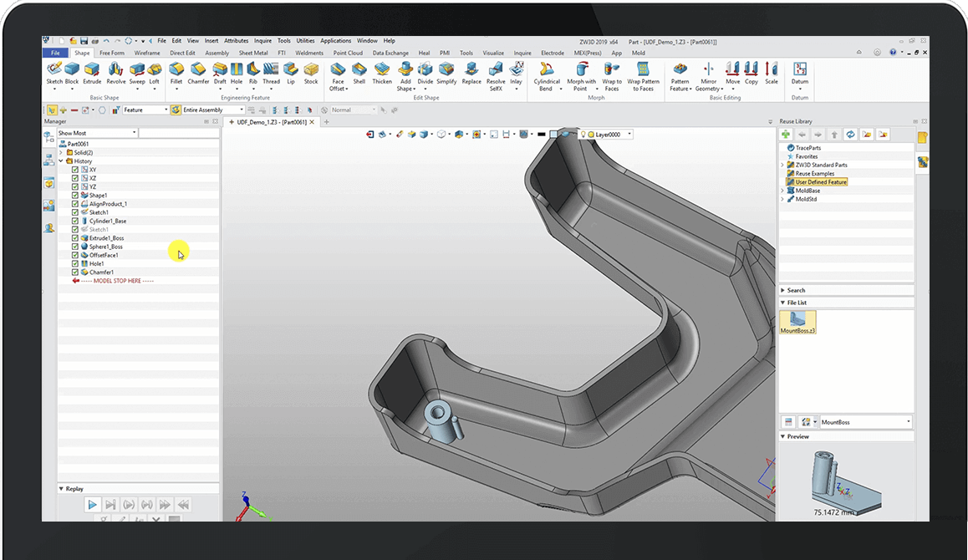Select the Lip tool
This screenshot has width=968, height=560.
(291, 74)
